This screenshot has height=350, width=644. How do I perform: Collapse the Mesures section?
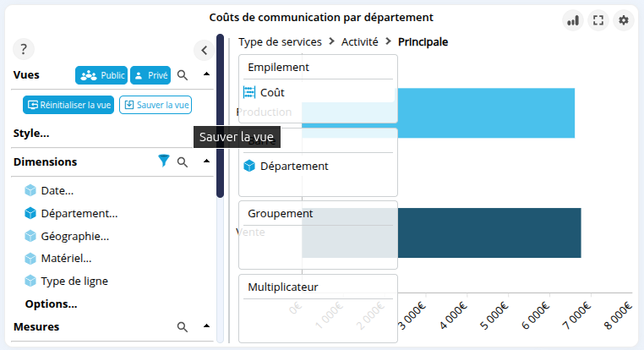click(x=206, y=326)
